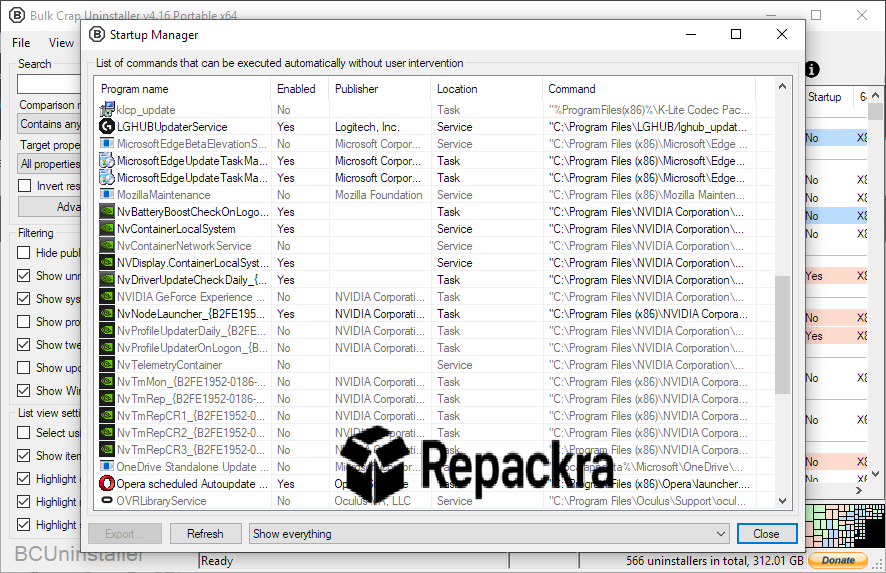This screenshot has height=573, width=886.
Task: Click the Advanced button in main window
Action: click(50, 207)
